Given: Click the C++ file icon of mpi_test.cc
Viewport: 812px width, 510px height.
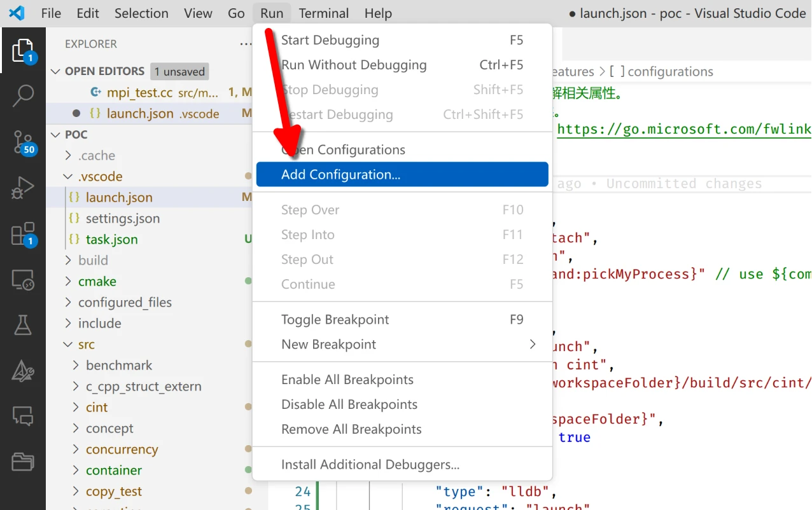Looking at the screenshot, I should [x=96, y=92].
